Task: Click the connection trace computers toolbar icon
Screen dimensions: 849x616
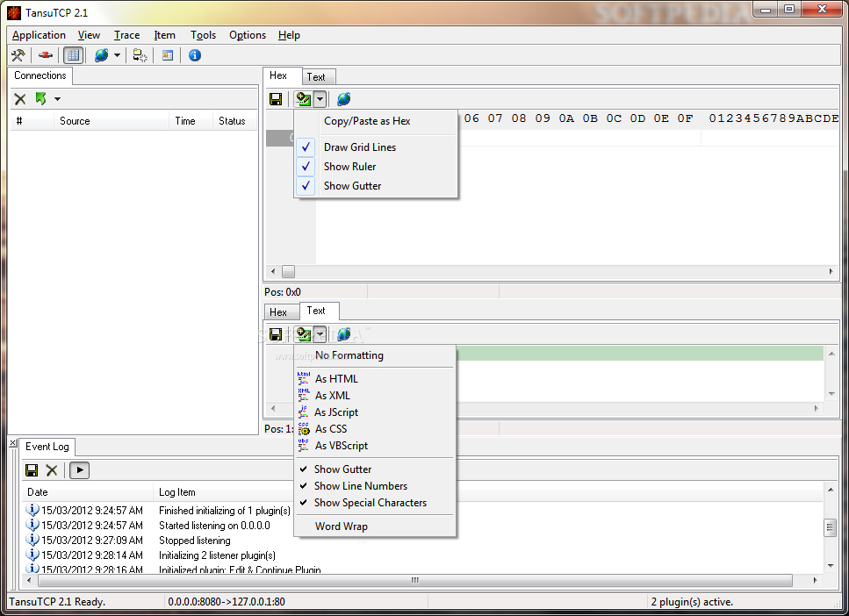Action: [x=140, y=55]
